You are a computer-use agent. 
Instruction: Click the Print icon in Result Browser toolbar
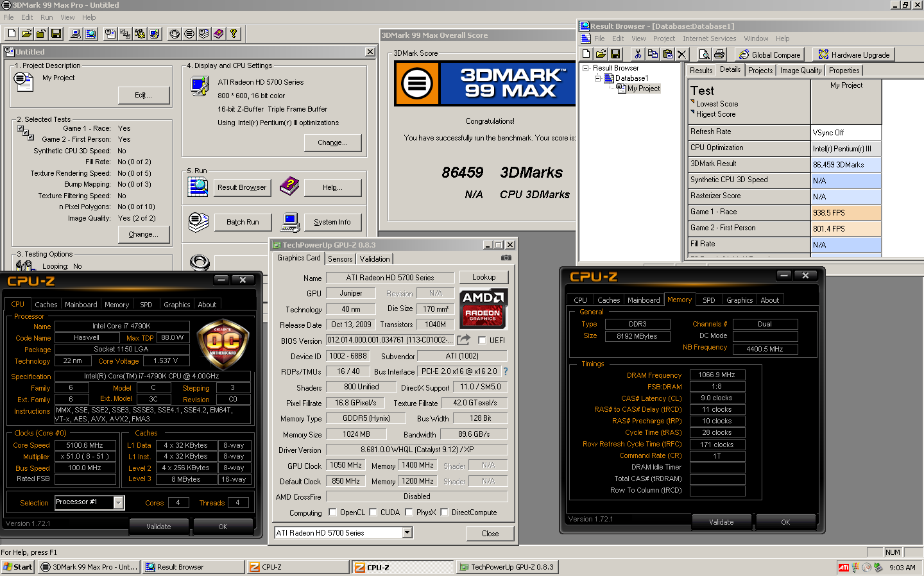[719, 55]
